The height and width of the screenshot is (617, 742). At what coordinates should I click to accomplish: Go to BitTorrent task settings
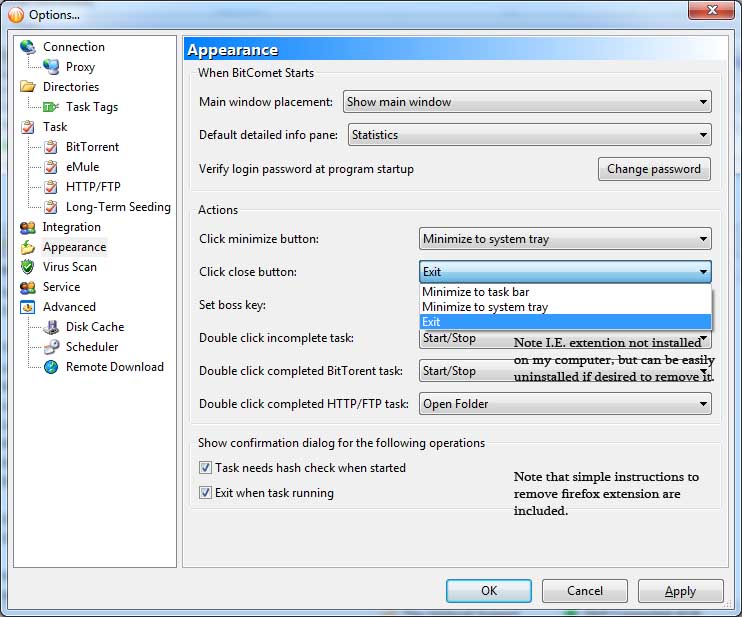(92, 147)
